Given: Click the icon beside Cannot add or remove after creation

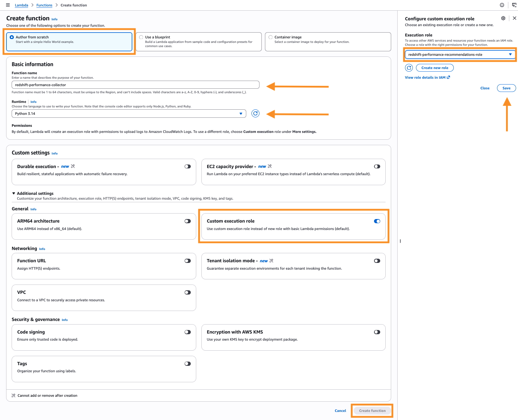Looking at the screenshot, I should pos(14,395).
